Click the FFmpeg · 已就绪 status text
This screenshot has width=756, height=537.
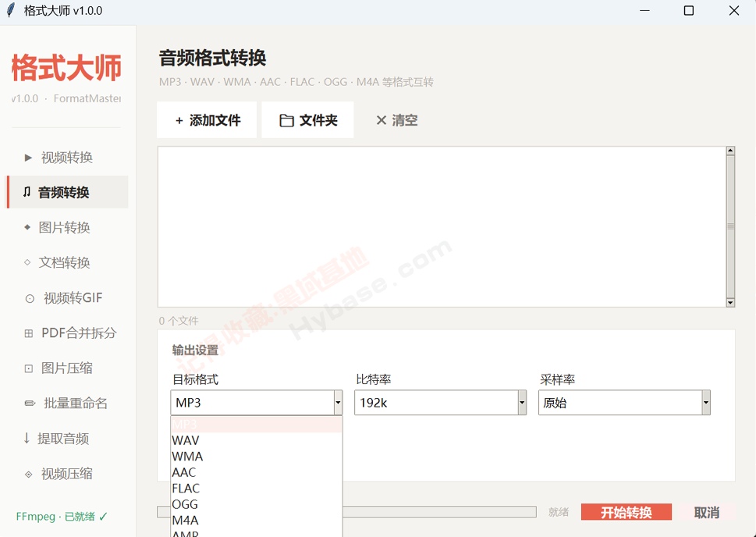[x=62, y=517]
